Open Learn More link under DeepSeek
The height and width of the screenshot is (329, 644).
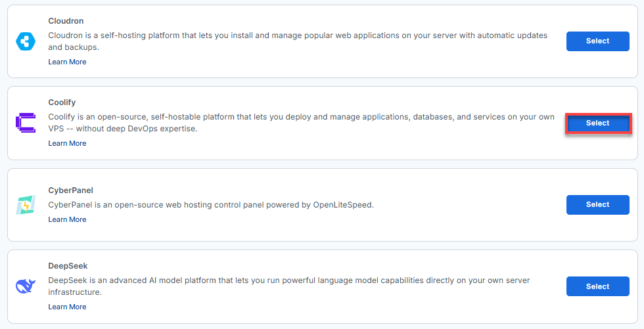point(67,307)
